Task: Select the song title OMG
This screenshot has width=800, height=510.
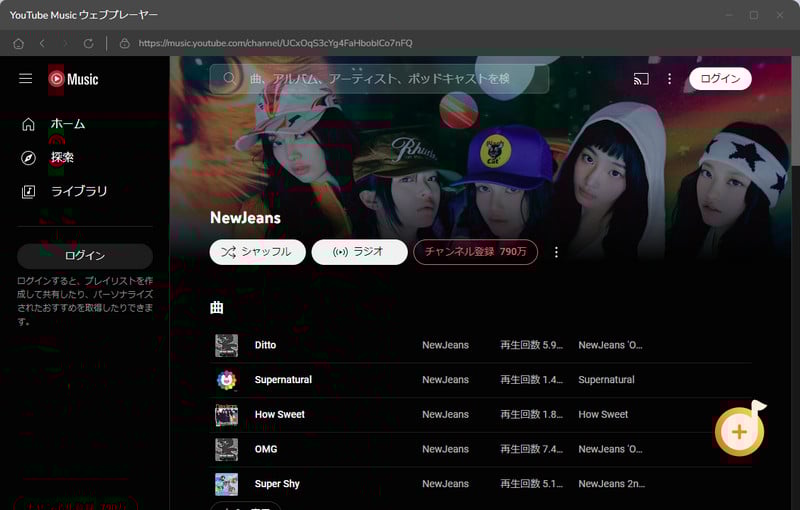Action: coord(266,449)
